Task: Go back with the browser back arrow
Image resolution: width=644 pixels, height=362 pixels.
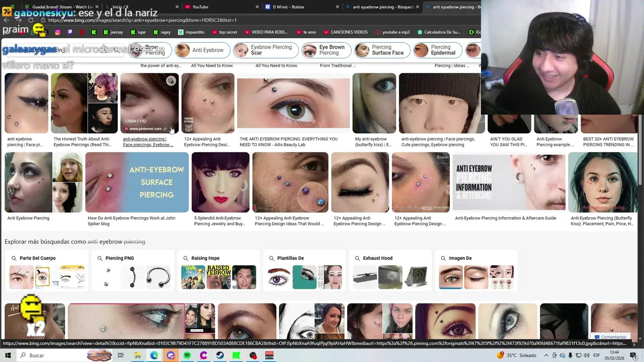Action: point(7,20)
